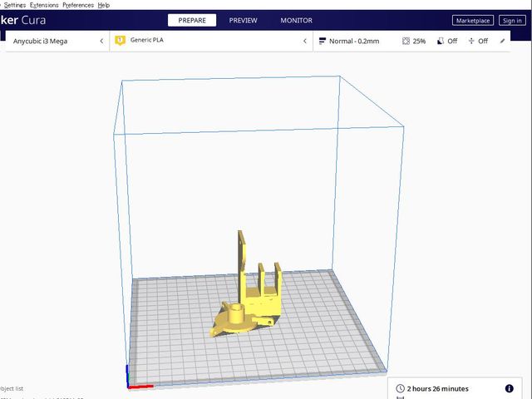Screen dimensions: 532x399
Task: Show print time details info icon
Action: tap(509, 388)
